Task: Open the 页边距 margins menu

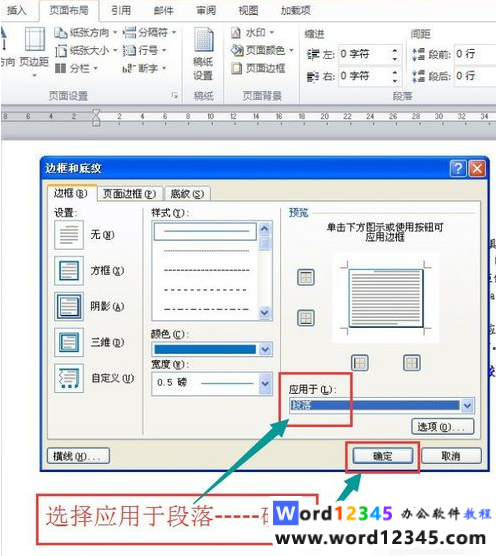Action: (x=34, y=51)
